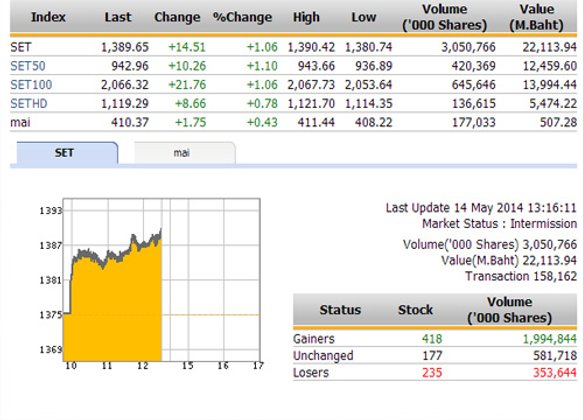The width and height of the screenshot is (583, 420).
Task: Click the %Change column header
Action: tap(242, 17)
